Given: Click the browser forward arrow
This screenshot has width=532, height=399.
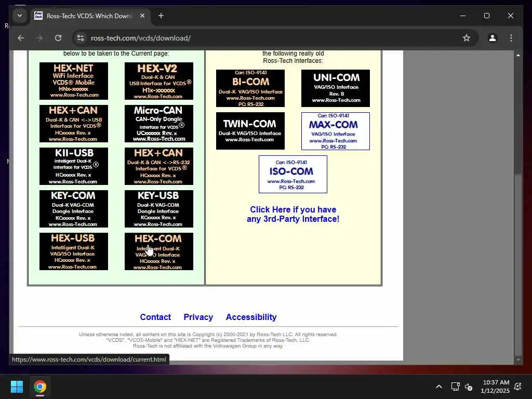Looking at the screenshot, I should (39, 38).
